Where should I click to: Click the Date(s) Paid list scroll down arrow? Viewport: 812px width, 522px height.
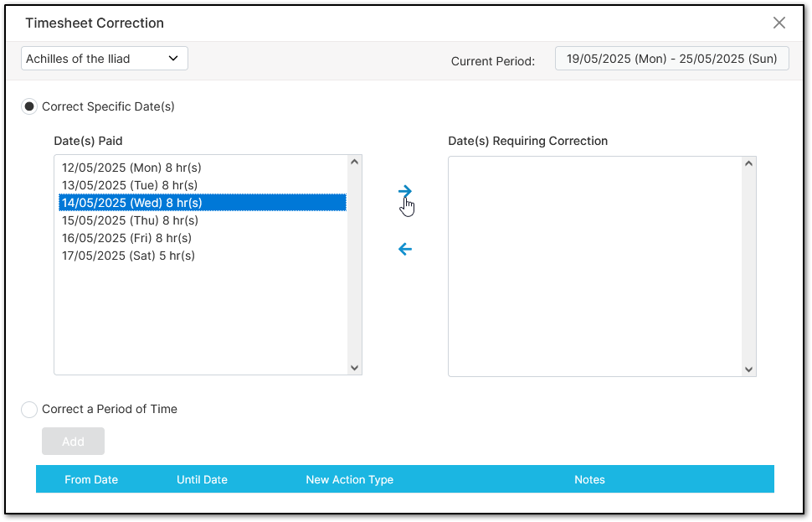354,368
